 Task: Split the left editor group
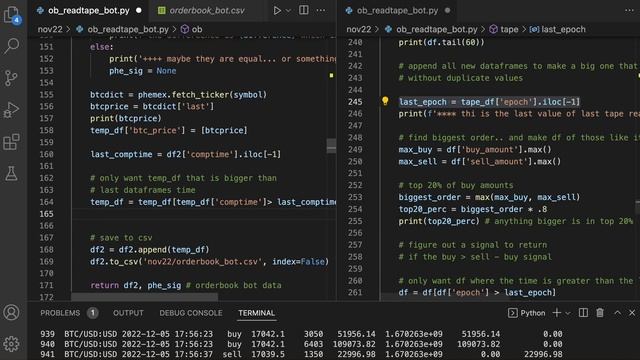304,10
